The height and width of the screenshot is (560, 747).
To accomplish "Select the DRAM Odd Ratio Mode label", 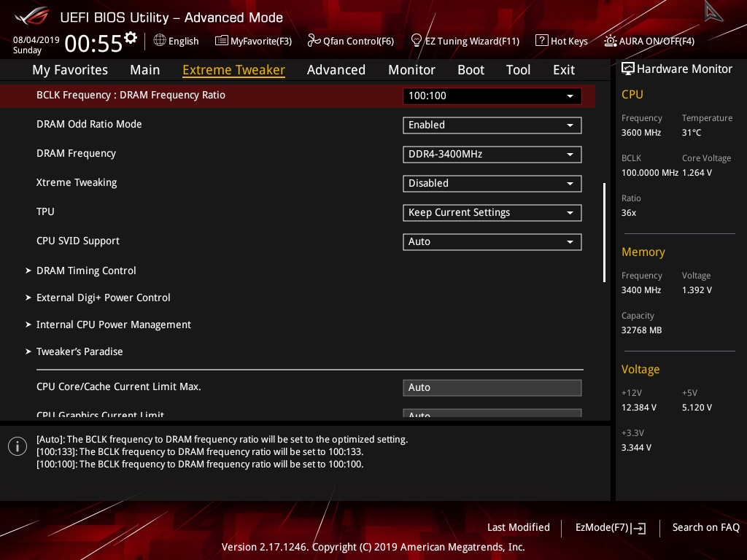I will 89,124.
